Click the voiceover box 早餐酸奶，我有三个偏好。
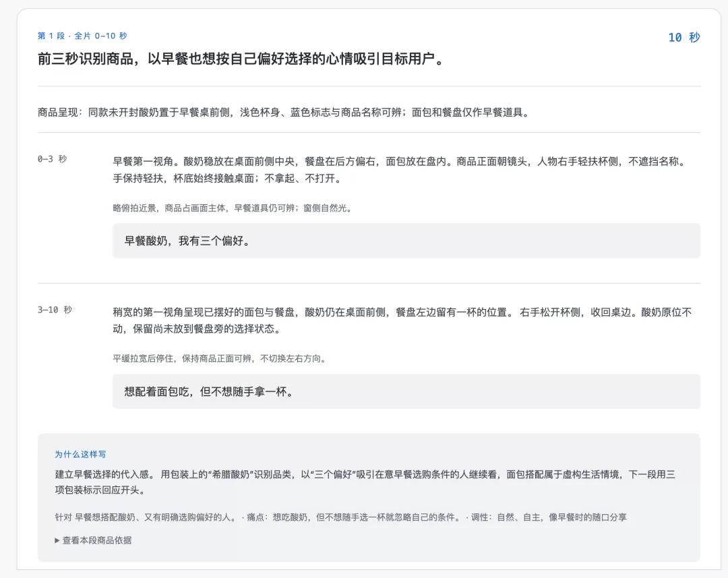Image resolution: width=728 pixels, height=578 pixels. pyautogui.click(x=406, y=240)
